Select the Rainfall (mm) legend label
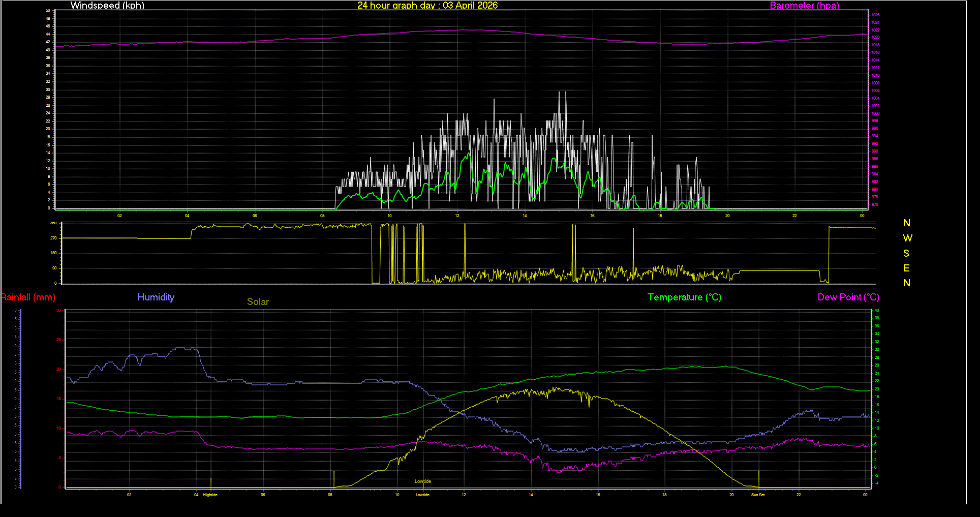The height and width of the screenshot is (517, 980). 28,297
